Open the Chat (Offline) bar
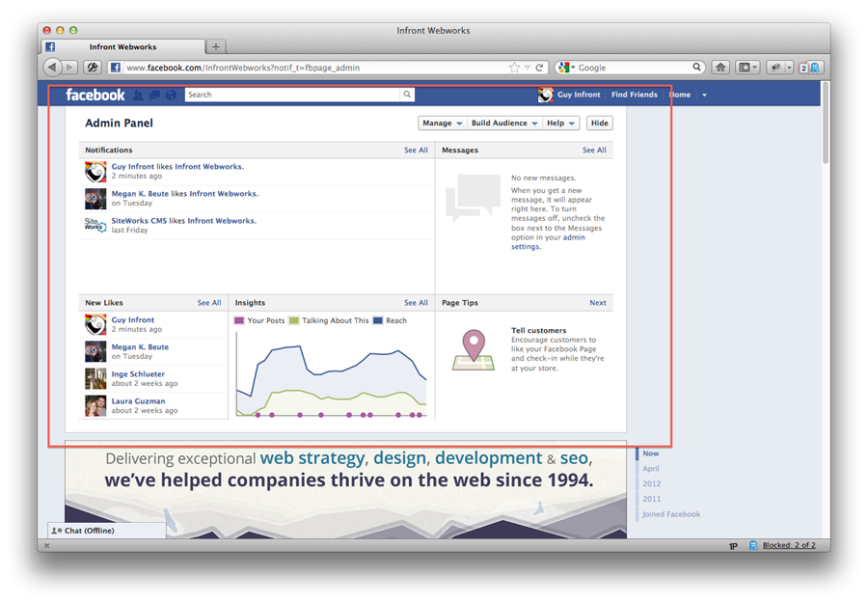This screenshot has width=868, height=604. click(x=107, y=531)
